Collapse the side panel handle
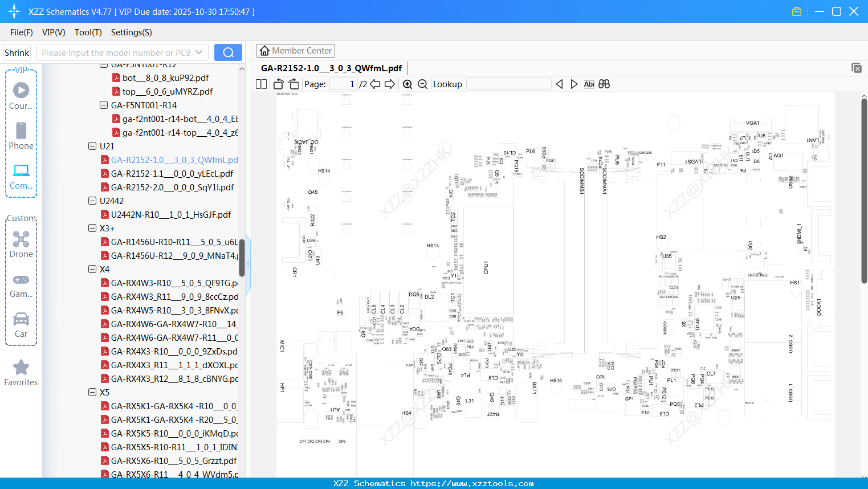 point(248,264)
